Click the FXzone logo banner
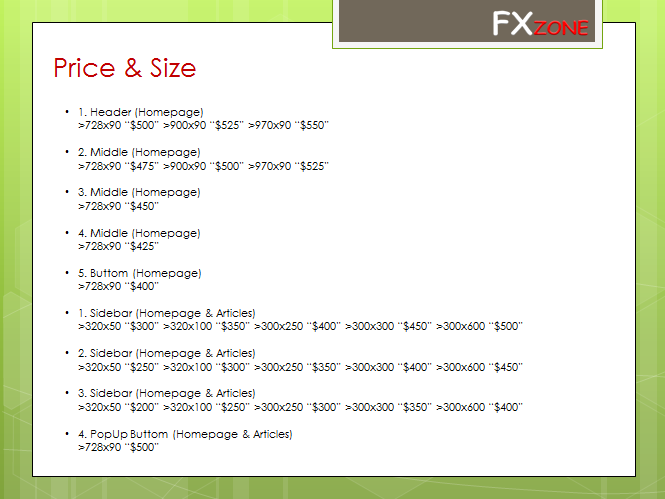The height and width of the screenshot is (499, 665). (x=467, y=21)
